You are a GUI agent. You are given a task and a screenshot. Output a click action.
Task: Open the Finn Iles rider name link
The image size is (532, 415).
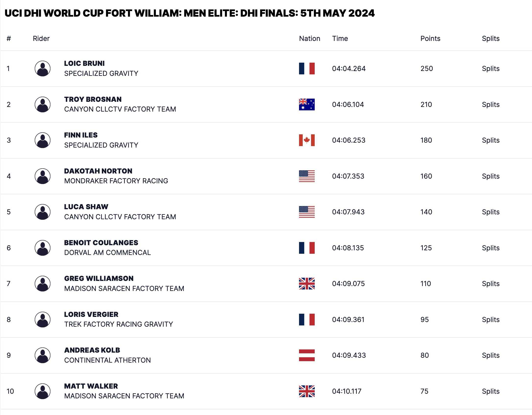81,135
